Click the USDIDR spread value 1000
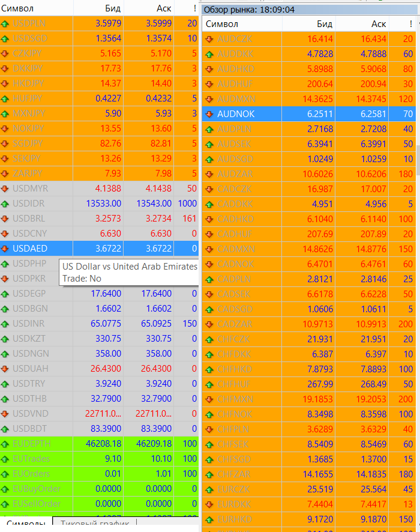The width and height of the screenshot is (420, 532). (187, 204)
